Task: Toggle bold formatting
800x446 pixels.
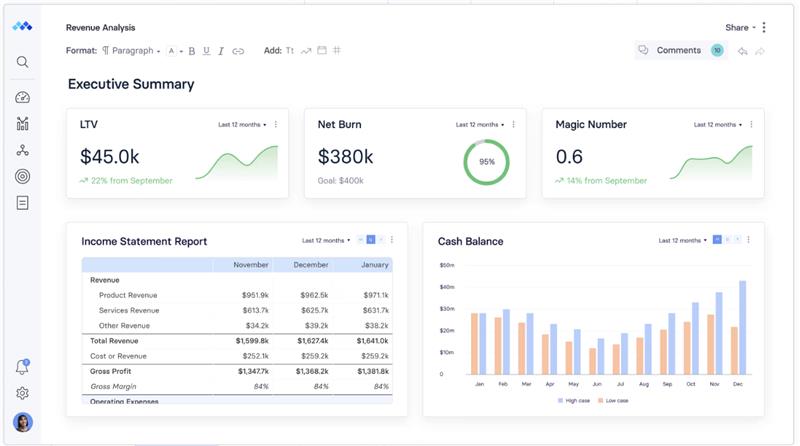Action: pos(192,51)
